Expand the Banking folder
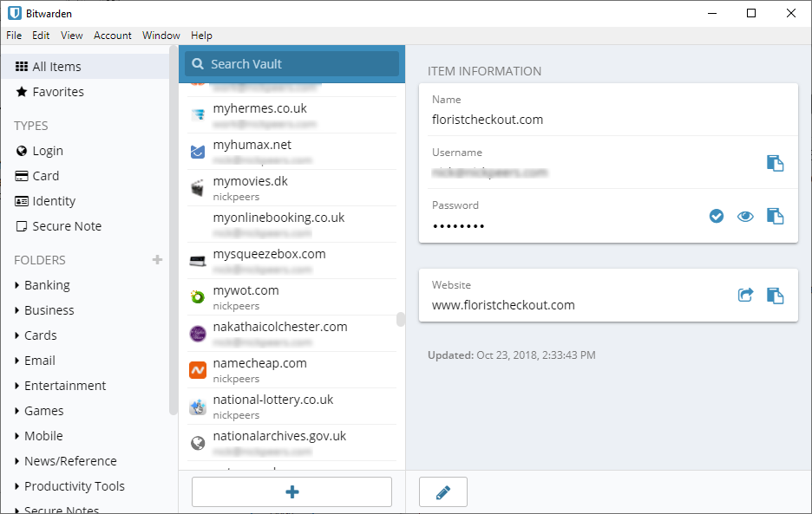The image size is (812, 514). [x=47, y=285]
